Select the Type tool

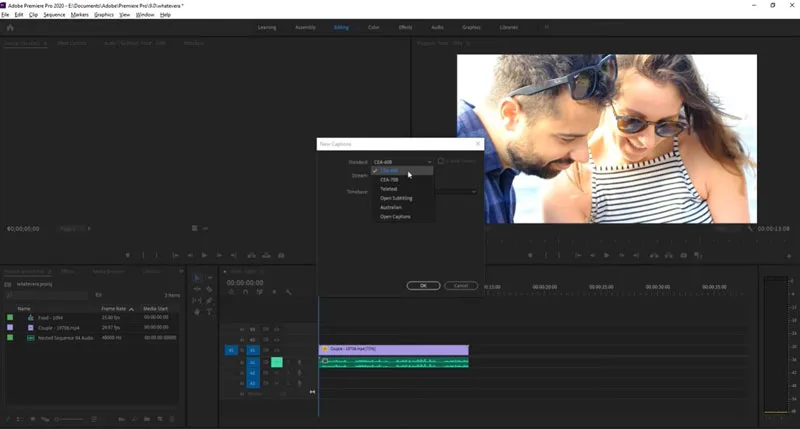pyautogui.click(x=209, y=312)
